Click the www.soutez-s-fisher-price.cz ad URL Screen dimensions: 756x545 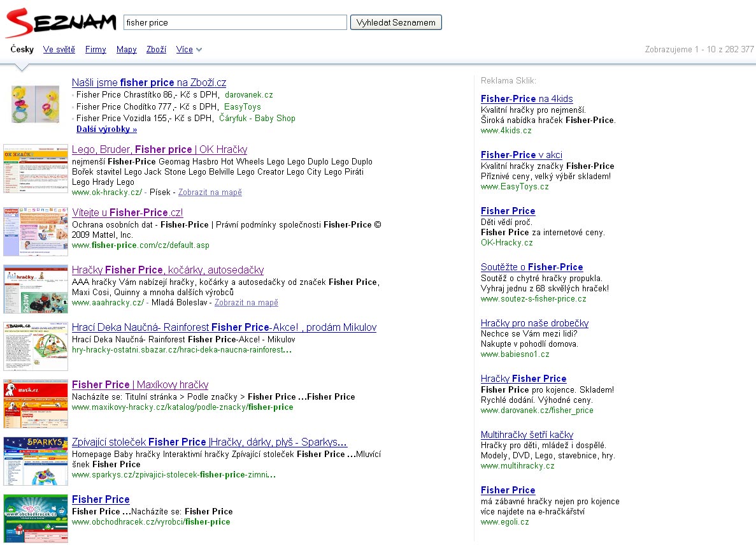tap(533, 299)
